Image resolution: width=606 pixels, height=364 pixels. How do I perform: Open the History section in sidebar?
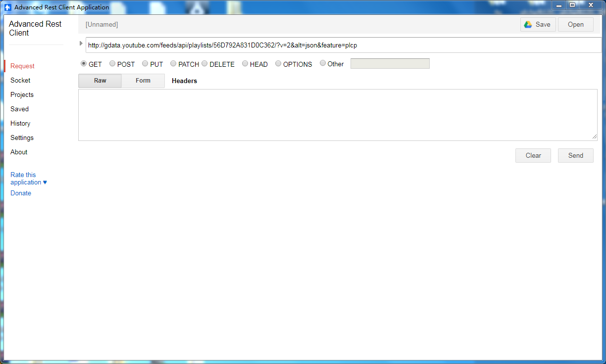click(x=20, y=123)
